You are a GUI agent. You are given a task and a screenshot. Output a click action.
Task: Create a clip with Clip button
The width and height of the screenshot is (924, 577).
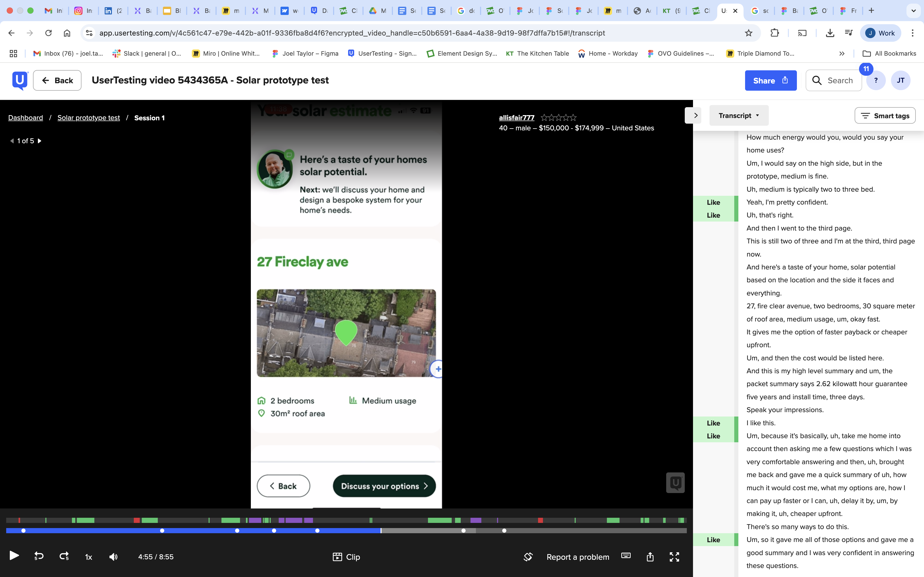pos(346,557)
